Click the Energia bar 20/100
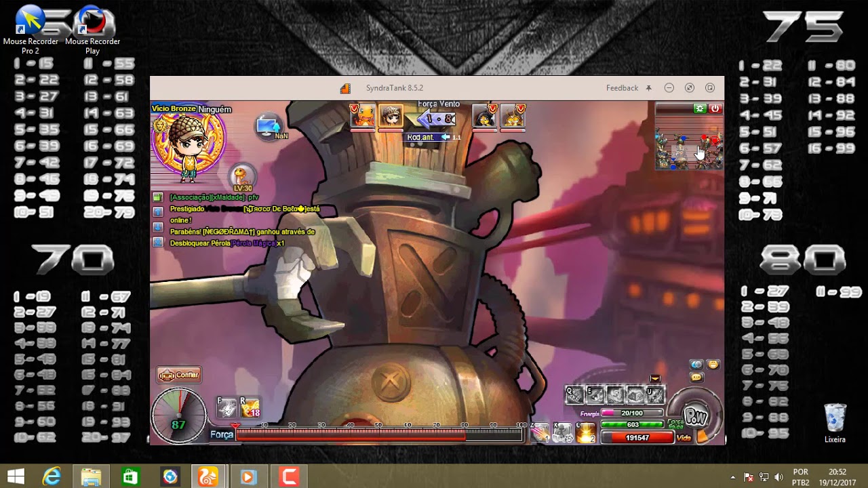 click(x=631, y=413)
